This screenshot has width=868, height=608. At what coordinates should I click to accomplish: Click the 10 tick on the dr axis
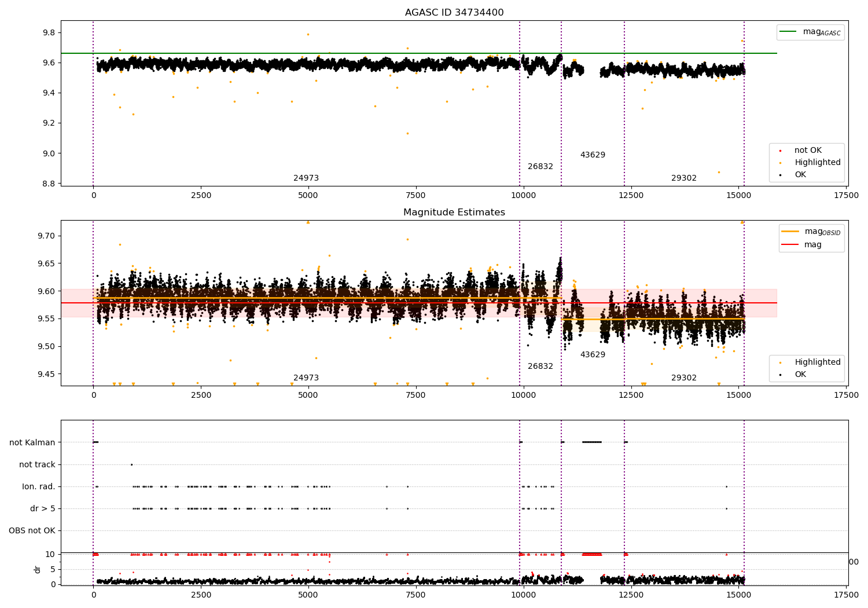pos(51,554)
